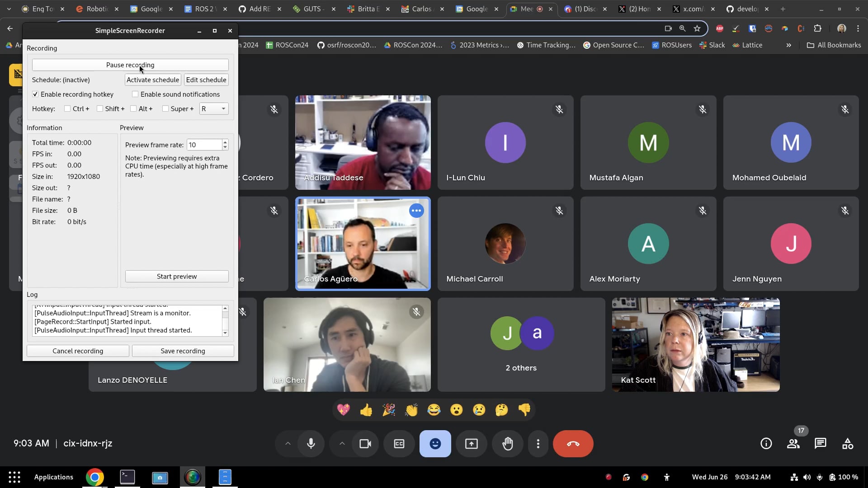Switch to the GUTS browser tab
The width and height of the screenshot is (868, 488).
314,9
